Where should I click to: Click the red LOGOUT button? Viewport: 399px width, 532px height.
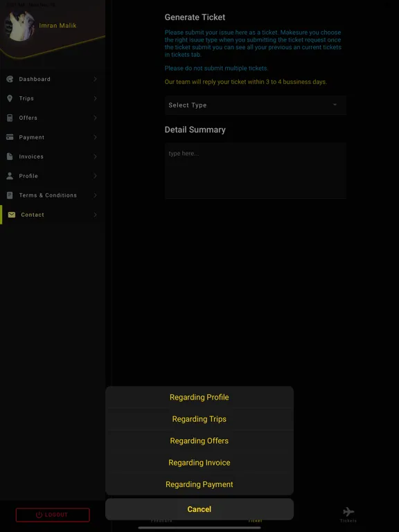pos(53,515)
